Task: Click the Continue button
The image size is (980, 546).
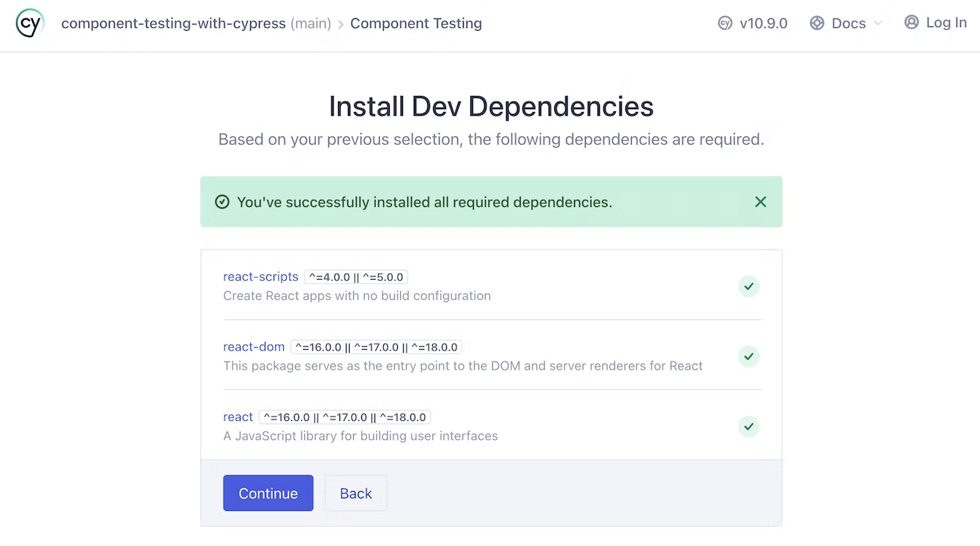Action: (268, 493)
